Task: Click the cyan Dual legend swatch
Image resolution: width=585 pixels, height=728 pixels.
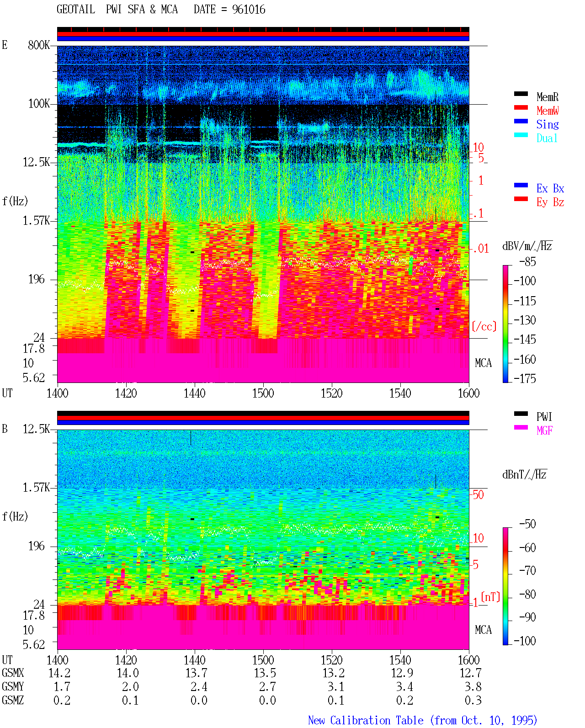Action: pyautogui.click(x=521, y=135)
